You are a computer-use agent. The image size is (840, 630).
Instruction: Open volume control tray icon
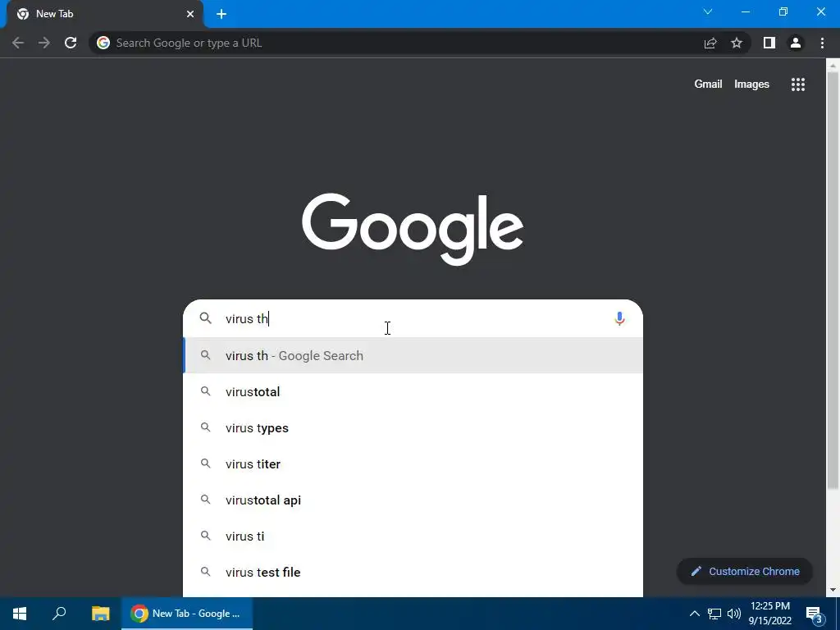(x=734, y=614)
